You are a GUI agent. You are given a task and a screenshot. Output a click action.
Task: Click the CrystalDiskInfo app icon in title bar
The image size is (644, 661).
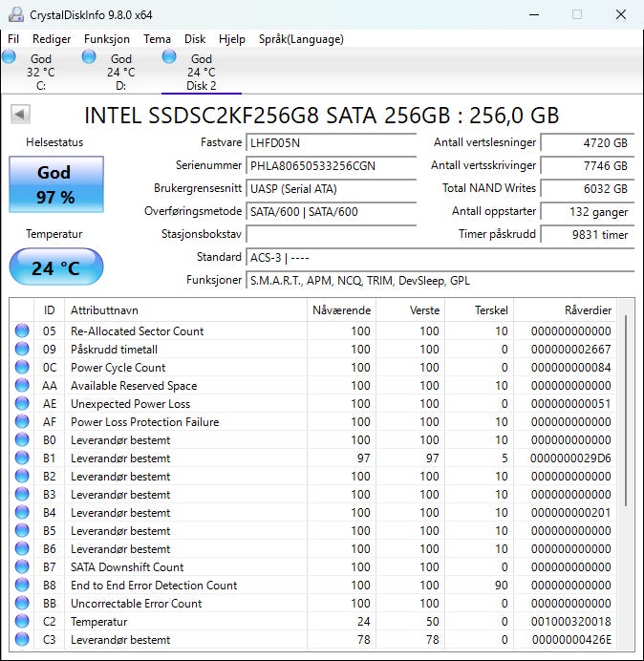pos(14,14)
